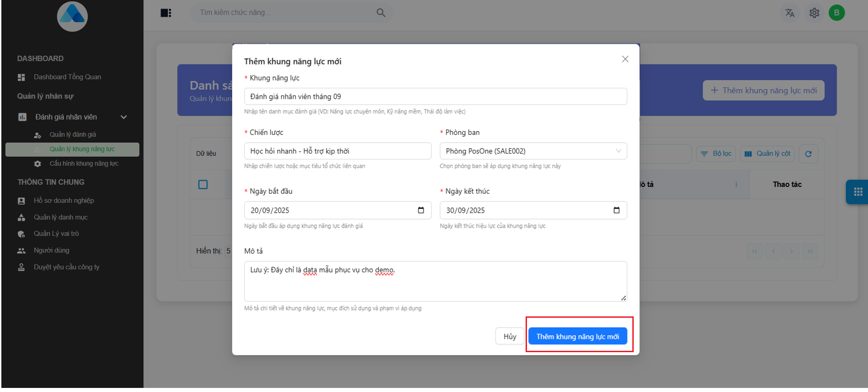The image size is (868, 392).
Task: Focus the Chiến lược input field
Action: point(337,151)
